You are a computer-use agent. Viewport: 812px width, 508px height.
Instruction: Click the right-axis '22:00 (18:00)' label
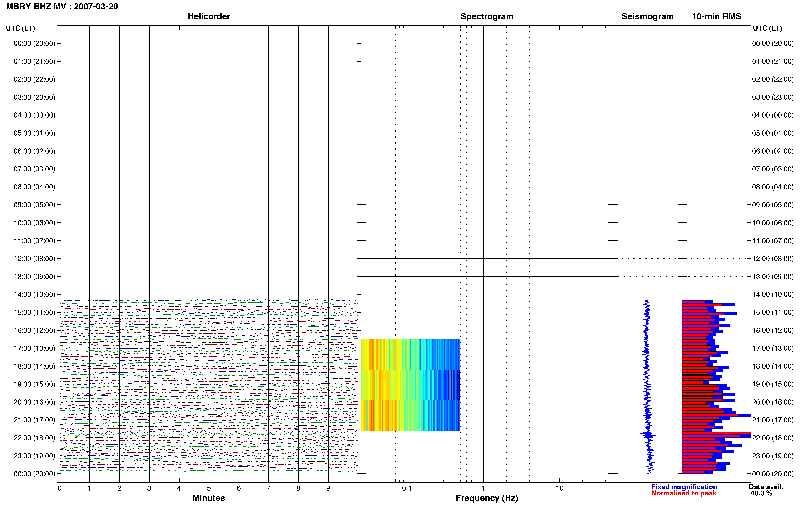coord(773,438)
